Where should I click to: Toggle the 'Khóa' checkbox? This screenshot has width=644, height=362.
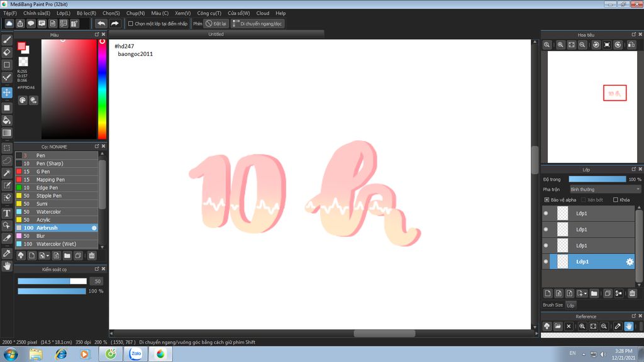[x=615, y=200]
